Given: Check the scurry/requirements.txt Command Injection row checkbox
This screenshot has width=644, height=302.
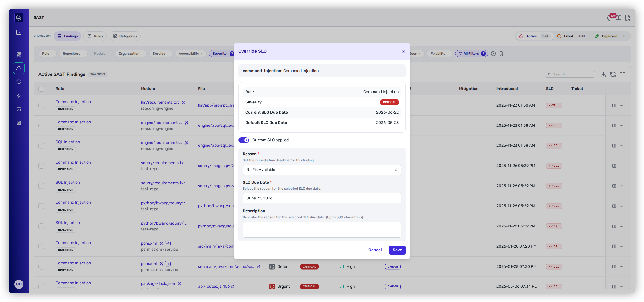Looking at the screenshot, I should click(x=41, y=166).
